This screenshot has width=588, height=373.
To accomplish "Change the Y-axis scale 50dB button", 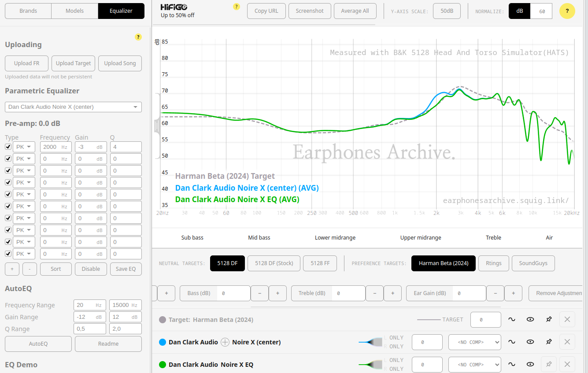I will pyautogui.click(x=447, y=11).
